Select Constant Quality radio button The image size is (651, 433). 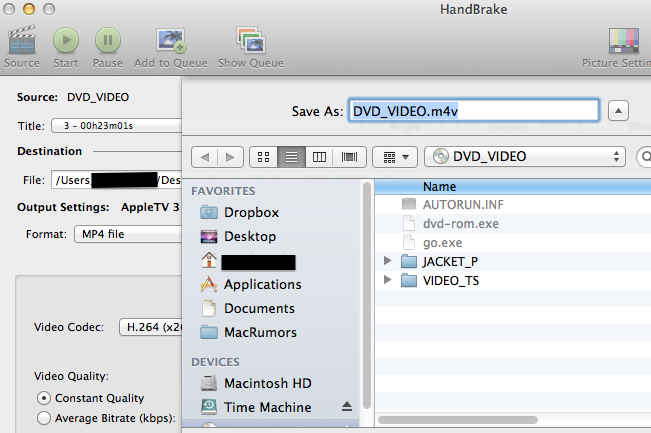point(44,398)
